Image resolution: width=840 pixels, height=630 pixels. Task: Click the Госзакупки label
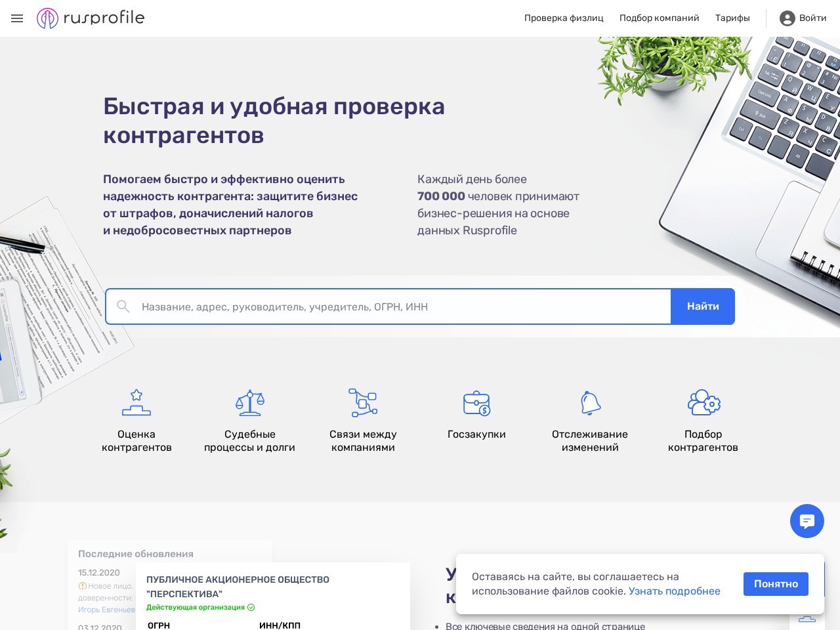pos(476,434)
